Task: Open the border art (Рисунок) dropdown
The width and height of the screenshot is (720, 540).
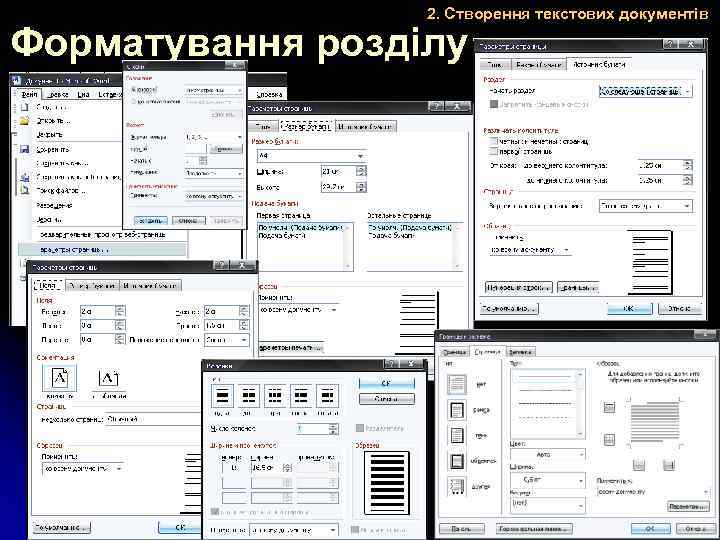Action: (x=548, y=504)
